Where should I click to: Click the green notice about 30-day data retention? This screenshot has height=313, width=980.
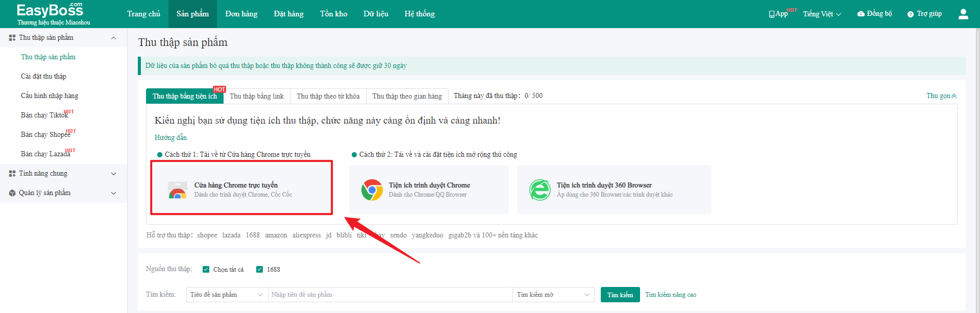[552, 66]
